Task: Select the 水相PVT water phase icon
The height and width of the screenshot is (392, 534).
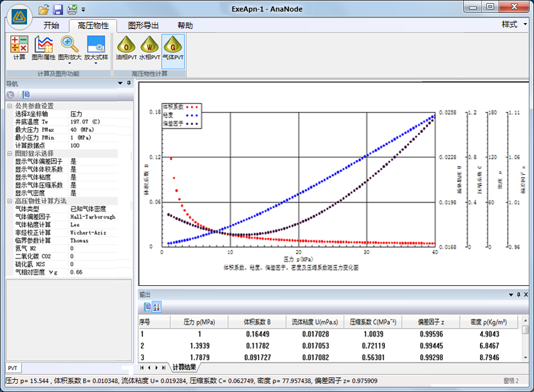Action: (x=151, y=44)
